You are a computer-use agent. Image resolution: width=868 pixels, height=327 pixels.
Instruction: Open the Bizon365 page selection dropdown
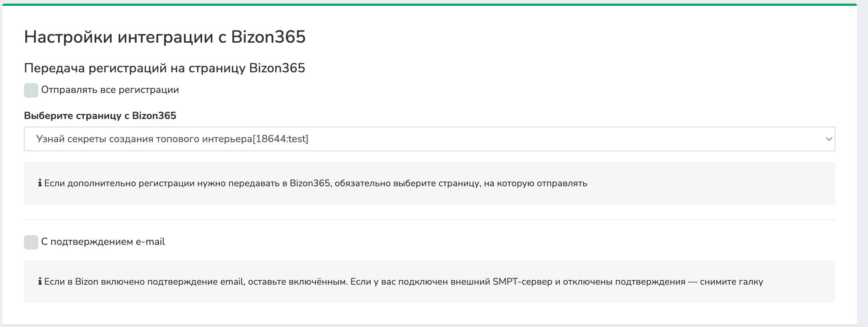(x=429, y=139)
